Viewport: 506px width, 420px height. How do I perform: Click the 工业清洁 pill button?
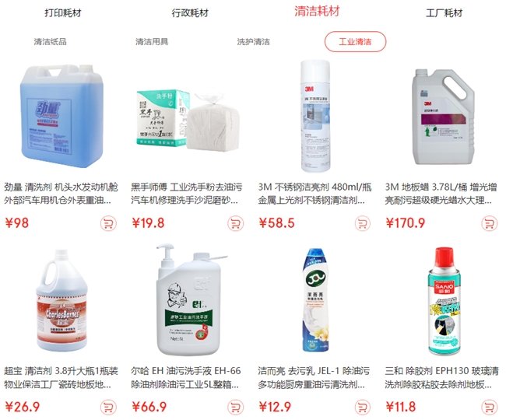click(355, 41)
